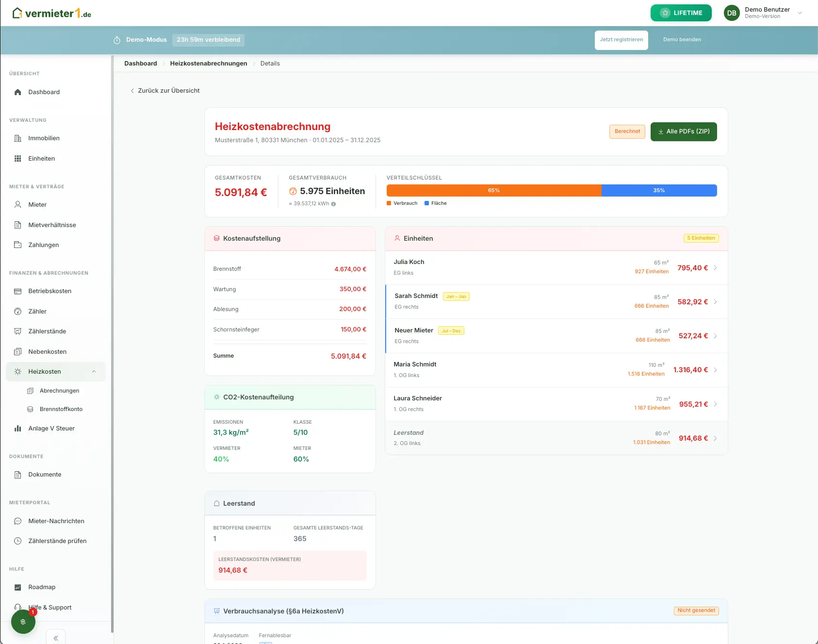
Task: Go to Dashboard breadcrumb
Action: (141, 64)
